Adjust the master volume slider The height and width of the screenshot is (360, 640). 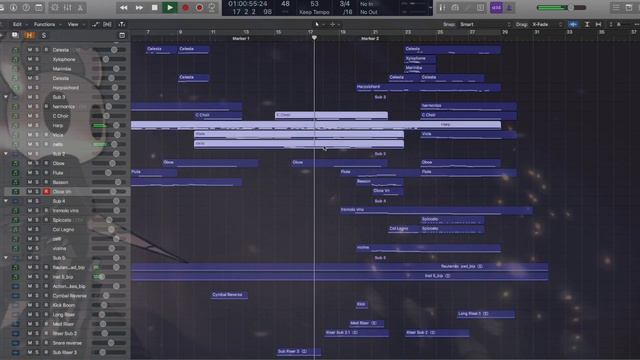pyautogui.click(x=562, y=7)
